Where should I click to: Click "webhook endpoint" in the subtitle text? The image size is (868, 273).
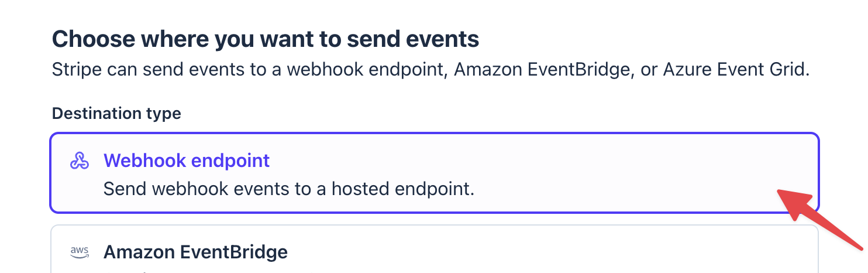tap(363, 70)
